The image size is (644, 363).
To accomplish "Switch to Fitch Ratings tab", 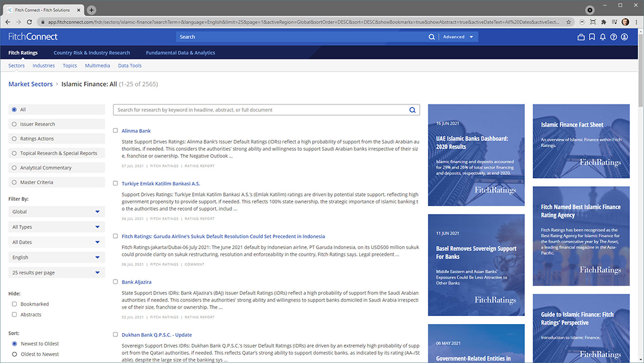I will coord(23,53).
